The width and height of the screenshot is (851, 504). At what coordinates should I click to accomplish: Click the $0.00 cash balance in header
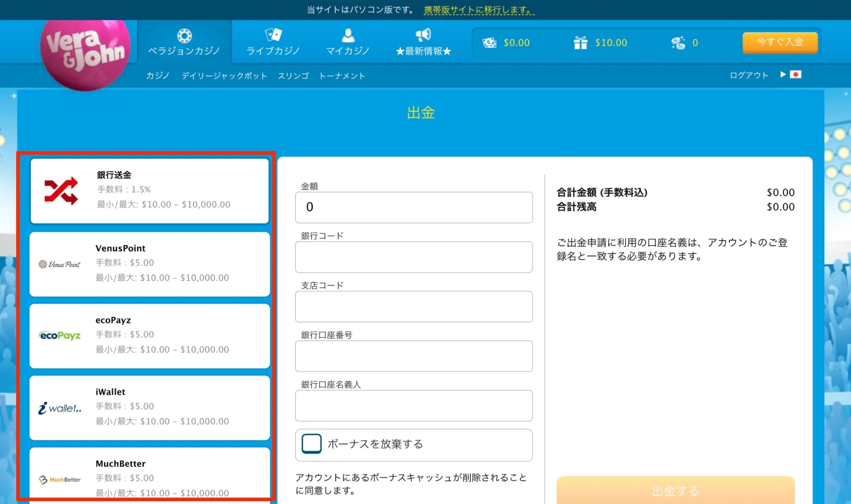(x=516, y=43)
